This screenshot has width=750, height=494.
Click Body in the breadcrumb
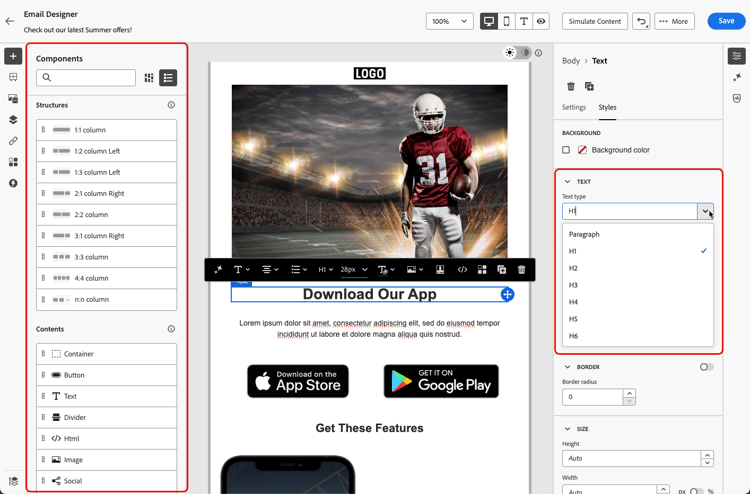(x=571, y=61)
